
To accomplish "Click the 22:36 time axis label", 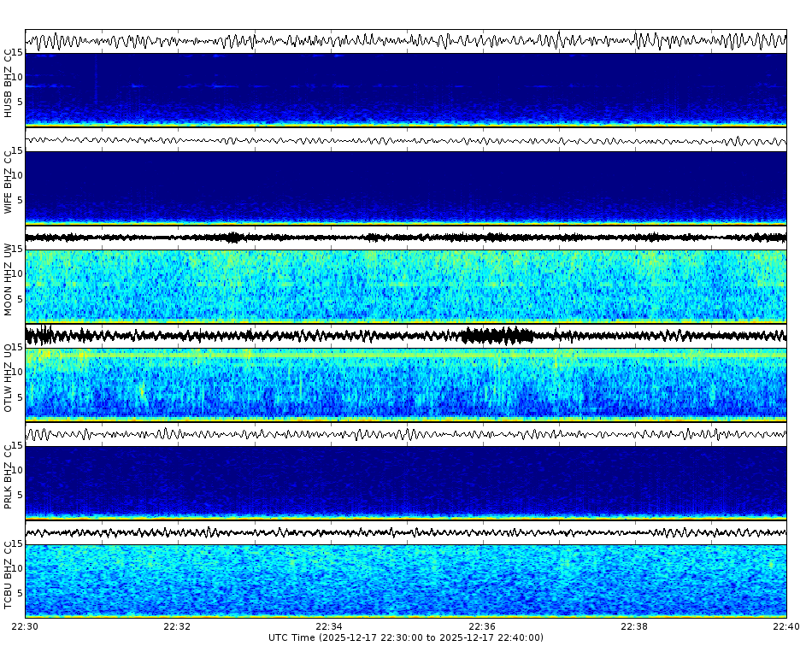I will [x=481, y=625].
